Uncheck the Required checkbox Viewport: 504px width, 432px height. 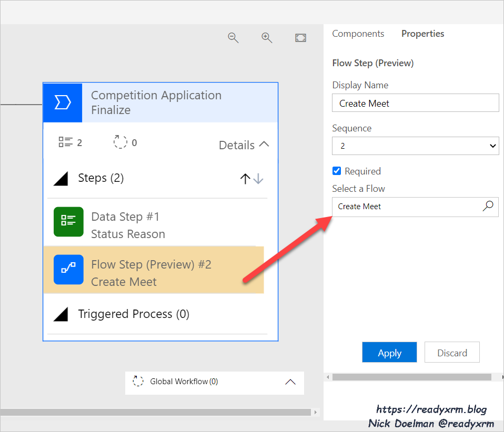pos(336,171)
